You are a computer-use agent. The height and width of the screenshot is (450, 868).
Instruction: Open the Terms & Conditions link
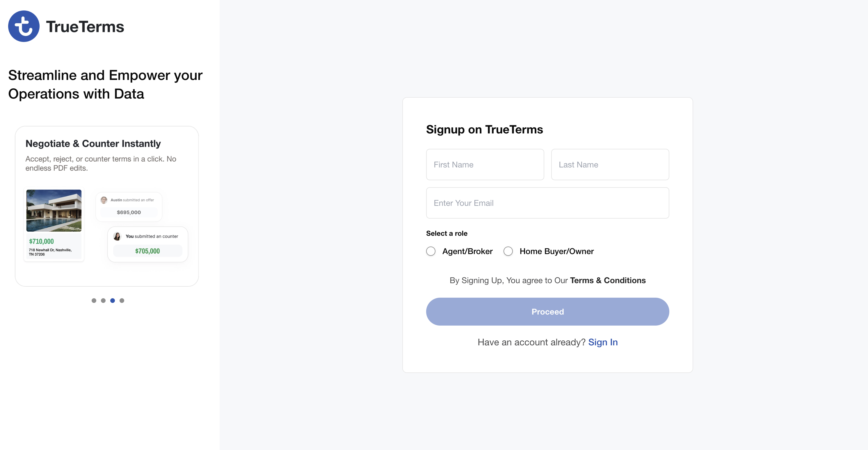point(608,281)
